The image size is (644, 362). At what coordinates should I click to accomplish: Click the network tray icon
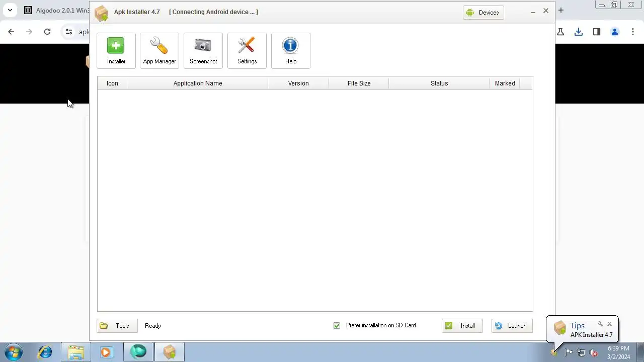(581, 352)
